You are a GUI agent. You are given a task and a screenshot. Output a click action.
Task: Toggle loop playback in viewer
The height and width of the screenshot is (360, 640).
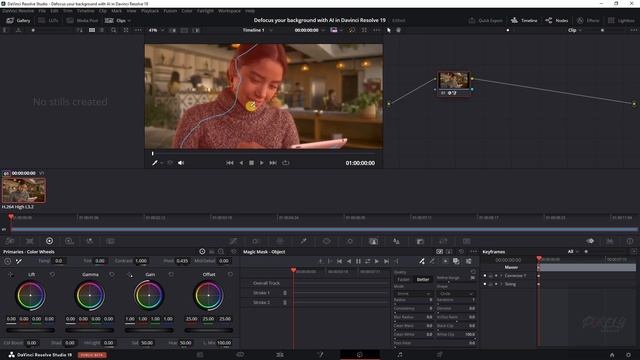pos(286,163)
